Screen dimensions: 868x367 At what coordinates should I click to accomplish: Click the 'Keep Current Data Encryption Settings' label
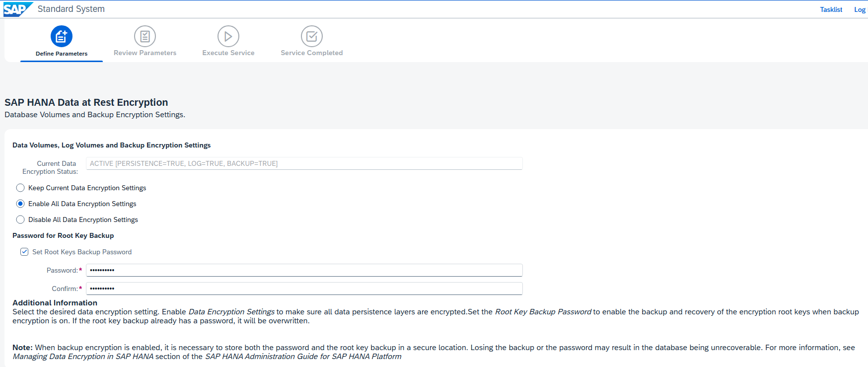tap(87, 188)
